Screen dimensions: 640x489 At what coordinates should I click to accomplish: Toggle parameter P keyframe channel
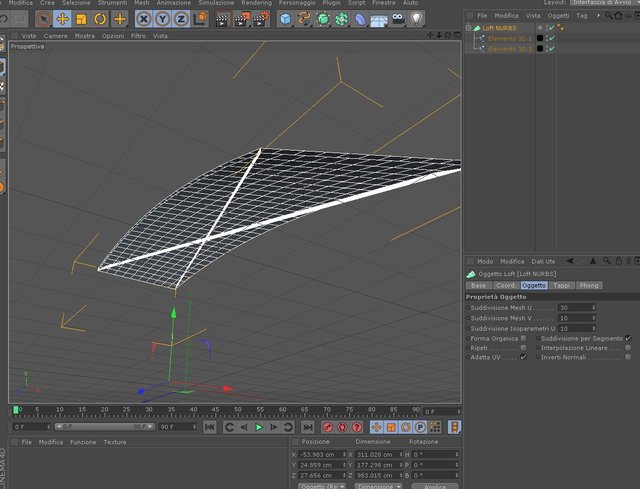point(420,427)
